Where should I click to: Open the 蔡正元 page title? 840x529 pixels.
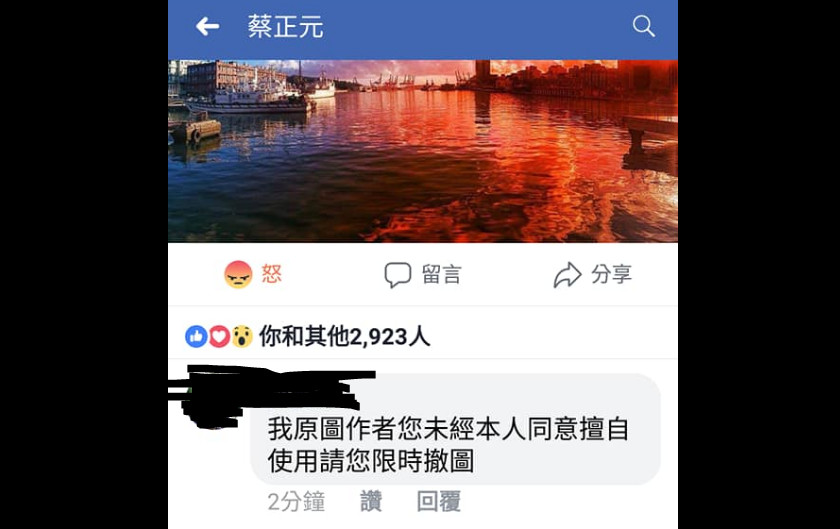pyautogui.click(x=286, y=26)
